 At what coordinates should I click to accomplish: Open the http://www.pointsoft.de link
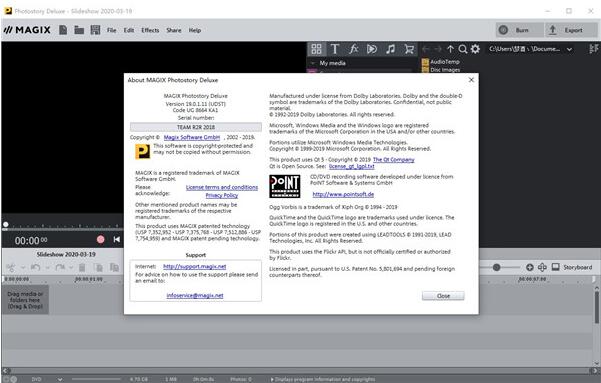(343, 194)
